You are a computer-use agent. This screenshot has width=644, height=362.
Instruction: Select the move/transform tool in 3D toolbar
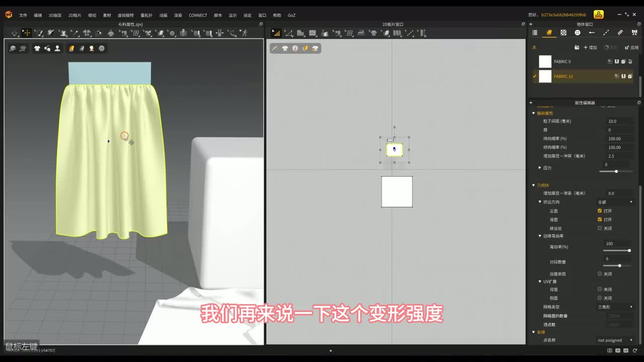coord(26,33)
